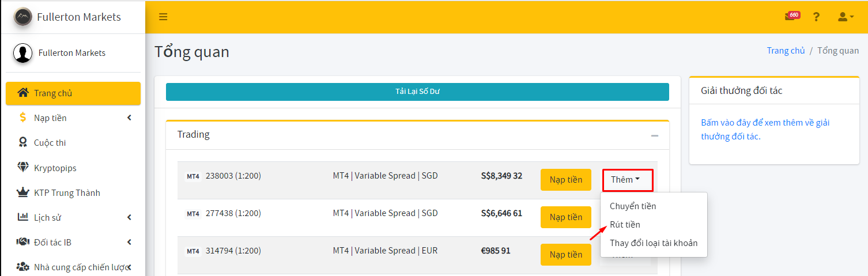Open the mail notifications icon
The height and width of the screenshot is (276, 868).
[x=792, y=16]
